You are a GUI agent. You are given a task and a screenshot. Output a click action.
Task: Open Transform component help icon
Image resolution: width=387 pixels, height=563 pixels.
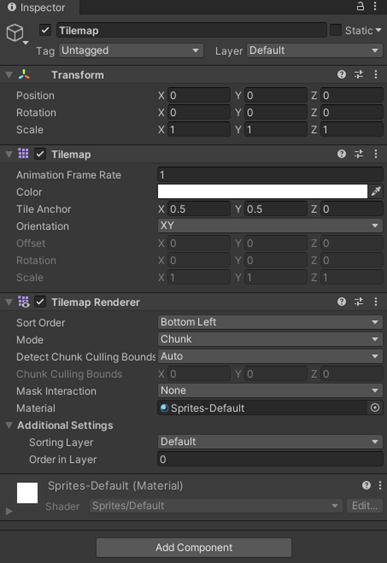coord(341,74)
